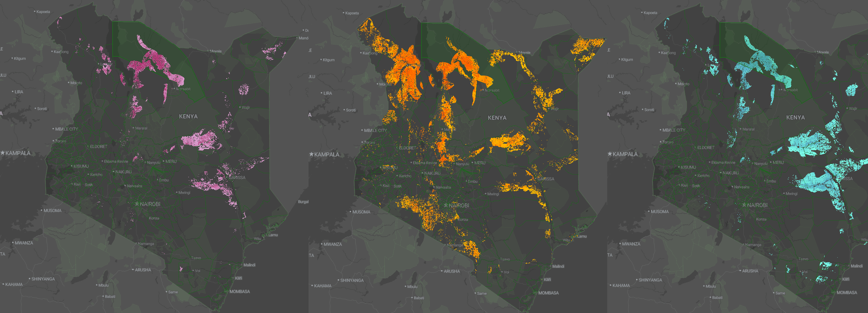The height and width of the screenshot is (313, 868).
Task: Select Kapoeta label on the cyan map
Action: [650, 13]
